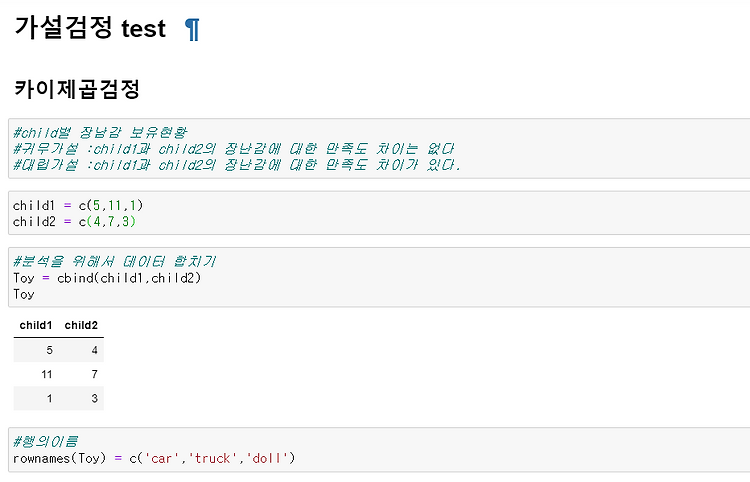This screenshot has height=482, width=750.
Task: Click the #분석을 위해서 데이터 합치기 comment
Action: pos(114,262)
